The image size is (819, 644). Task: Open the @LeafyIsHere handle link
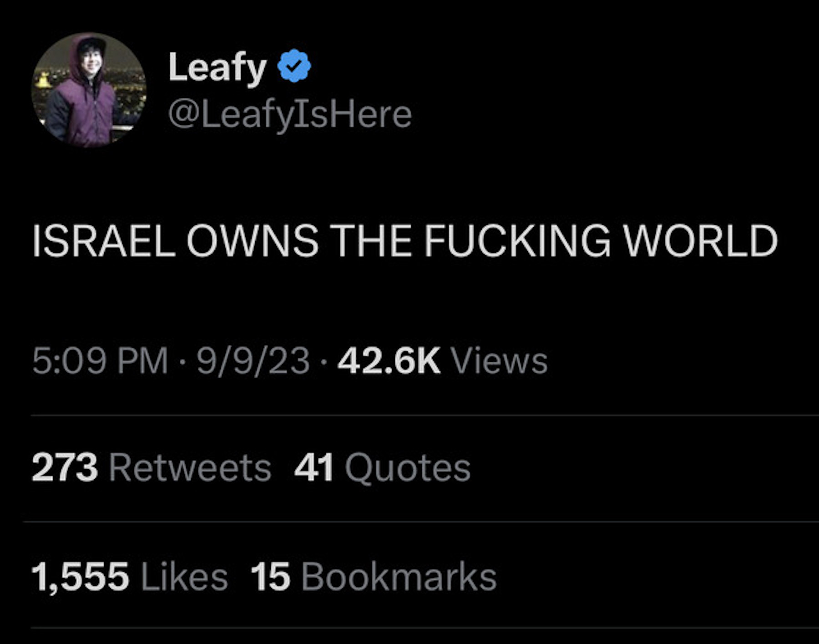pos(290,114)
